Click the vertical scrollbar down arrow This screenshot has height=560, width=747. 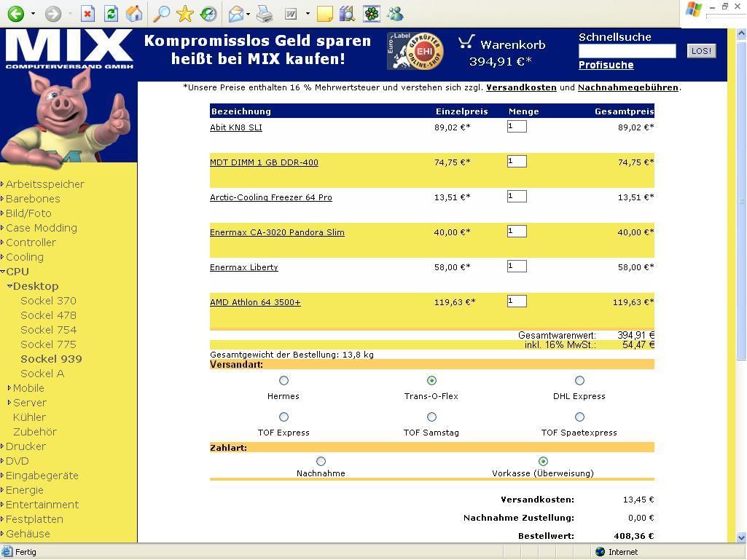pos(741,537)
